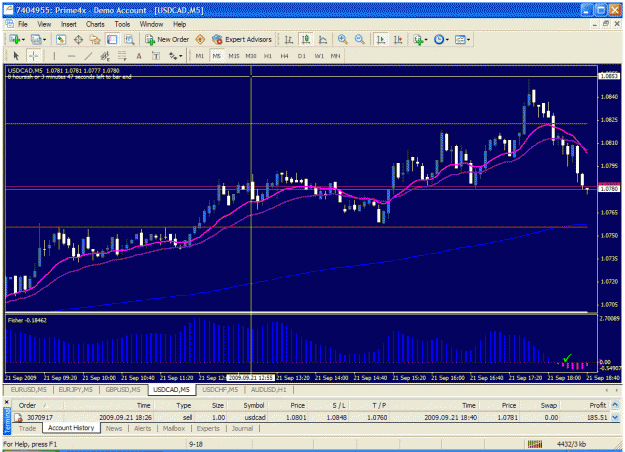Launch the MetaEditor diamond icon

(200, 39)
